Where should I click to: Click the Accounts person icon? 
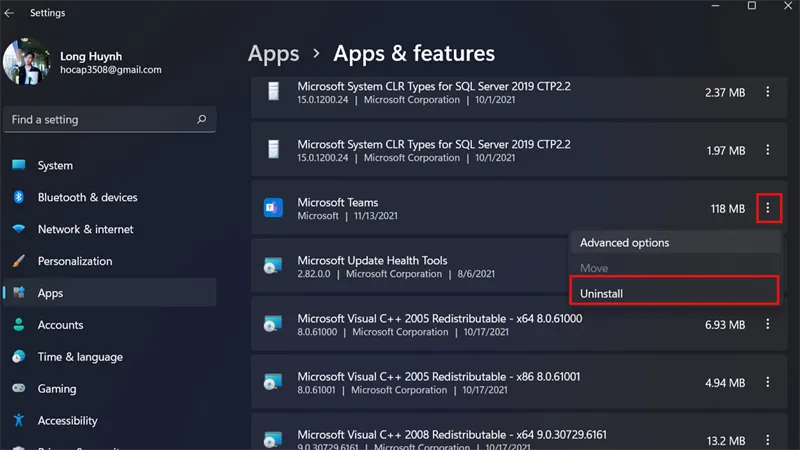[19, 324]
